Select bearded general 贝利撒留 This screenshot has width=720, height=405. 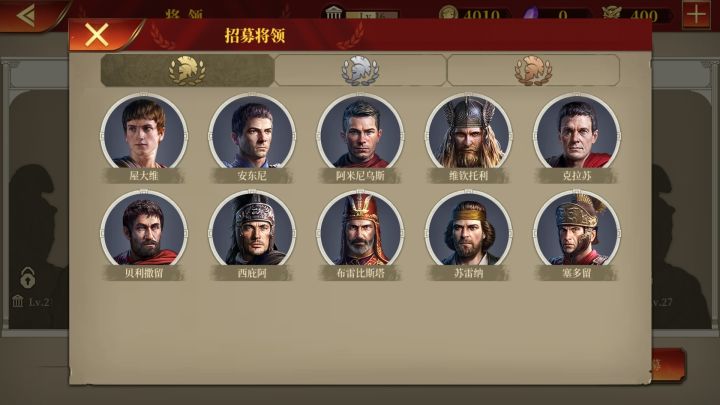(x=144, y=230)
